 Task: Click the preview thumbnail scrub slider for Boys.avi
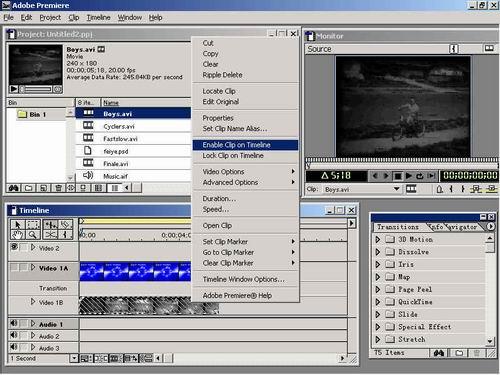coord(36,89)
